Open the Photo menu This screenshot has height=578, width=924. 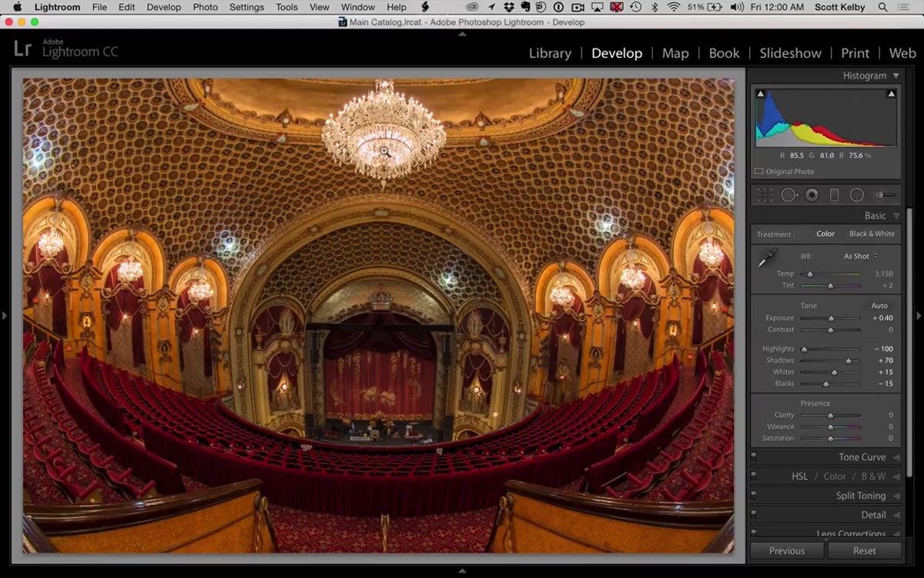click(205, 7)
